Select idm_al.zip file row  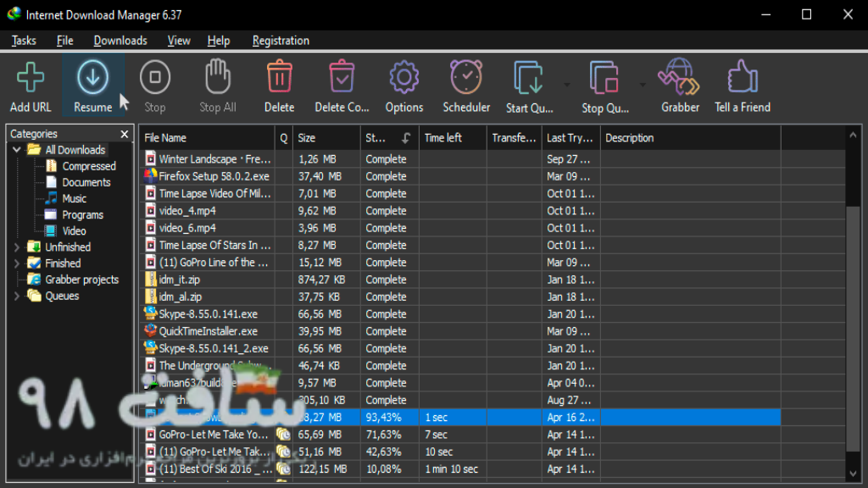pos(460,297)
